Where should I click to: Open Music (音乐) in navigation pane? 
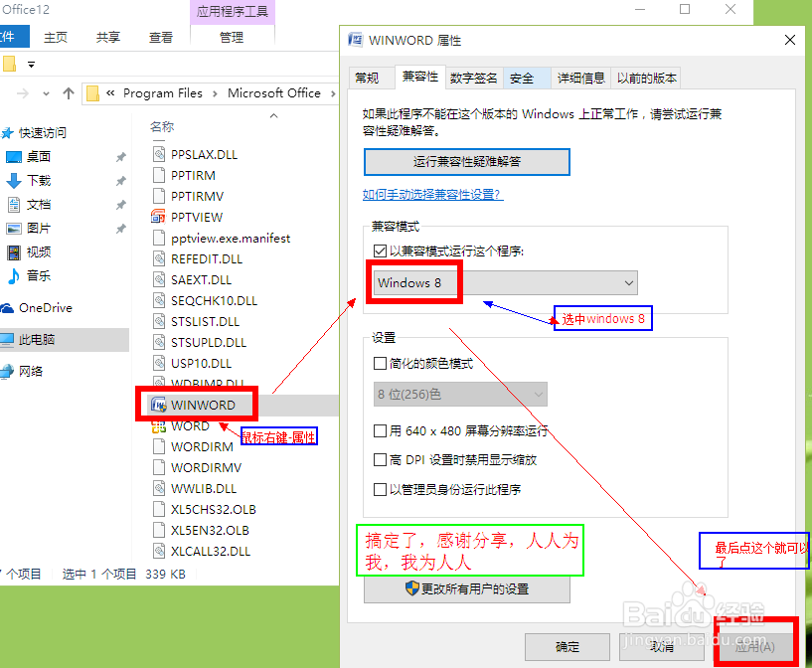point(39,275)
